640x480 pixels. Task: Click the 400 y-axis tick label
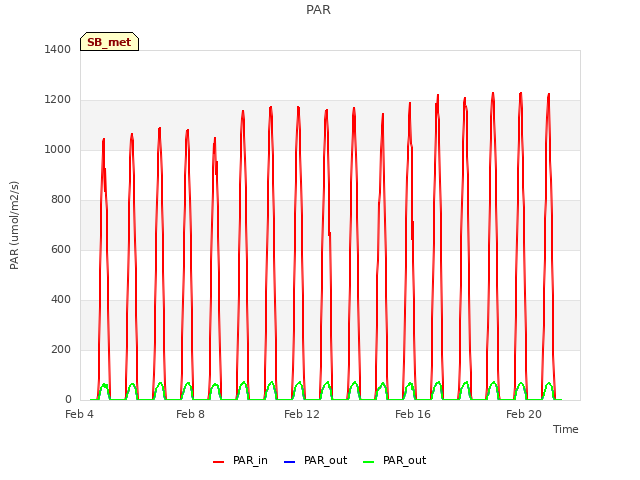point(61,300)
